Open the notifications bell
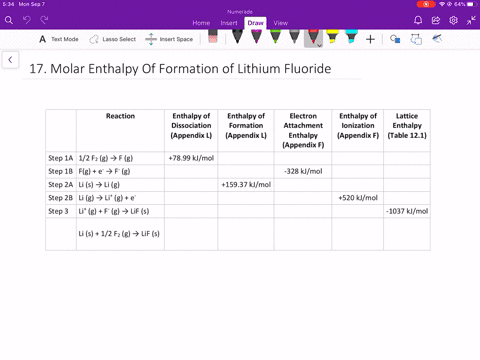The image size is (480, 360). tap(418, 20)
